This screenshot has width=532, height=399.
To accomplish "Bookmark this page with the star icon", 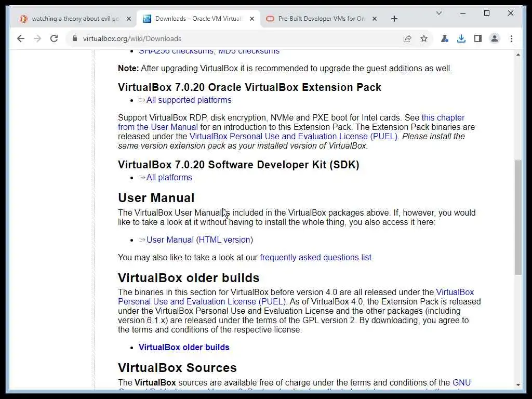I will click(x=424, y=38).
